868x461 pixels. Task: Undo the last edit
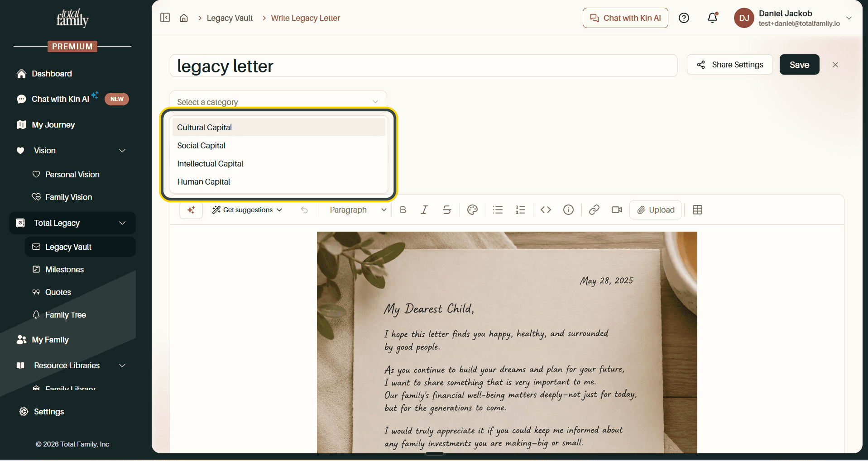(304, 210)
